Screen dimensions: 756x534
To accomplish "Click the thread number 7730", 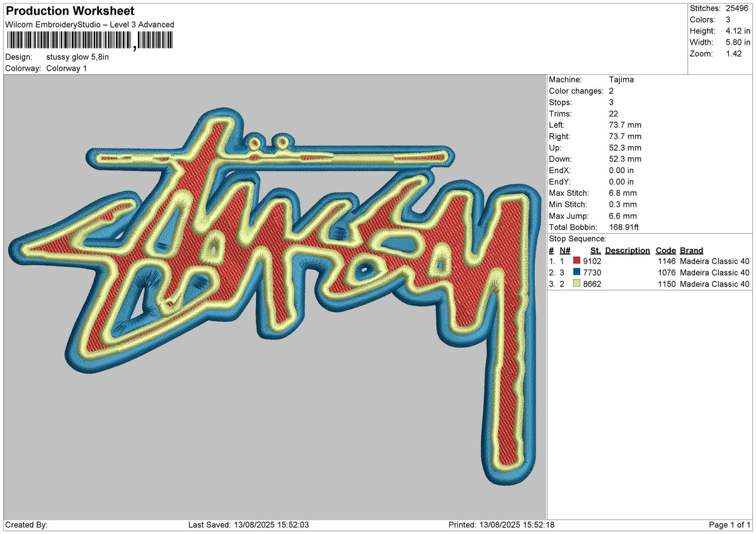I will pos(593,273).
